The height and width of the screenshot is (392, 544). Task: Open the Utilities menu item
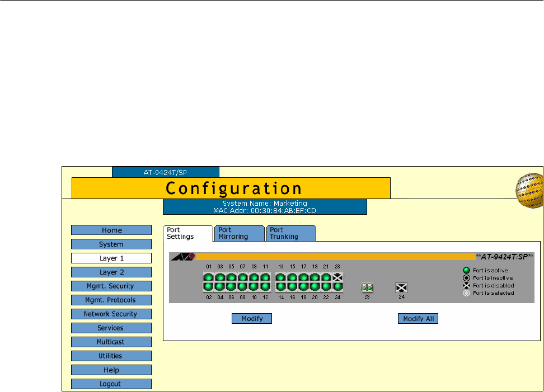point(111,356)
